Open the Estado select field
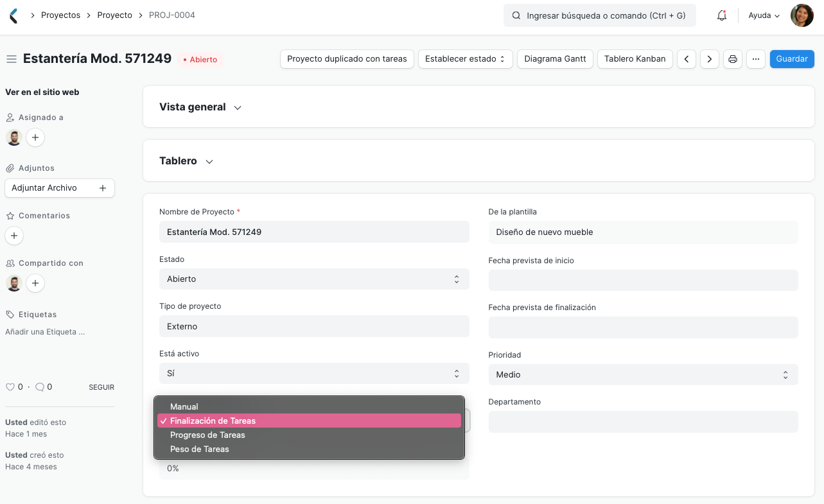Viewport: 824px width, 504px height. point(314,279)
